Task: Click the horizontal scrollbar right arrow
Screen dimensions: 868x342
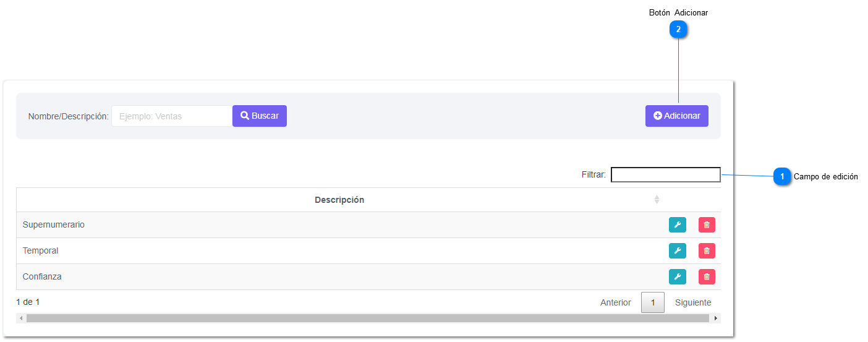Action: [715, 318]
